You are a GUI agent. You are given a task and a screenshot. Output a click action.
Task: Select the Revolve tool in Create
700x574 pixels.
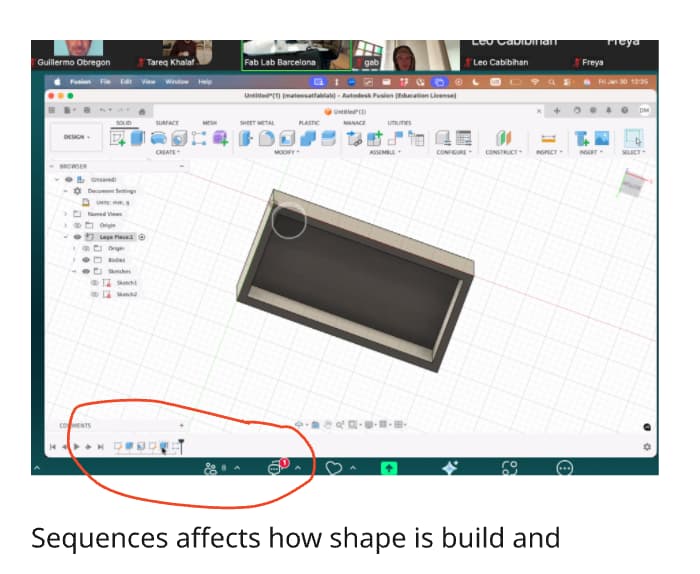pyautogui.click(x=158, y=138)
